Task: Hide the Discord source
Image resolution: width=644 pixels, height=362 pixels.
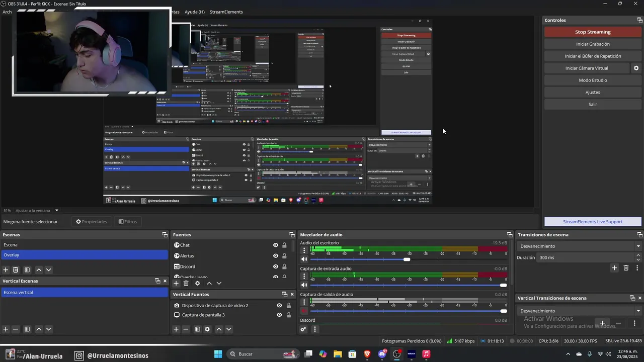Action: (276, 266)
